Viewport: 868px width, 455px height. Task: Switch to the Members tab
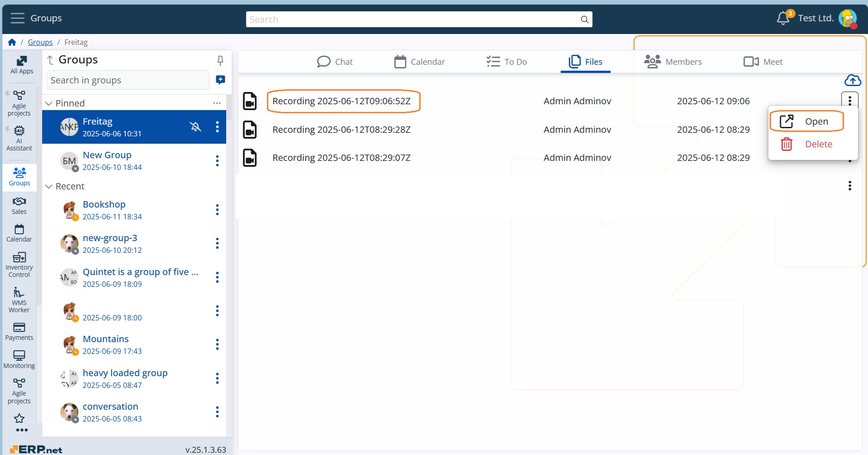point(673,62)
